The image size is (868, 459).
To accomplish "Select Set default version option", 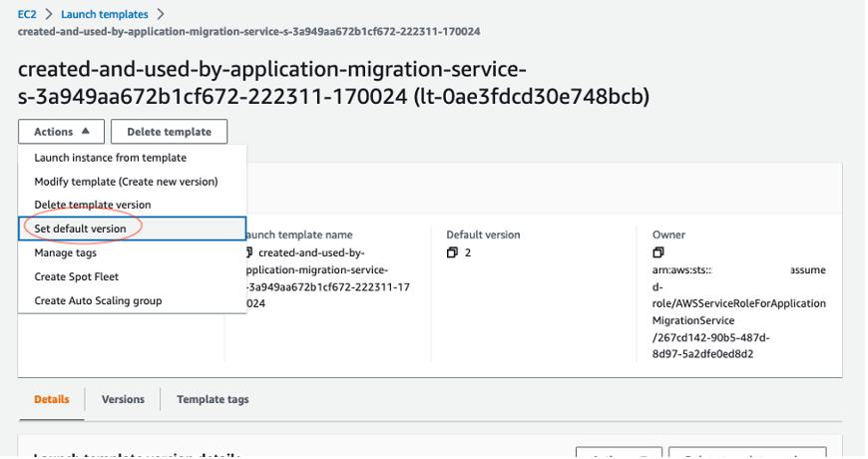I will [80, 229].
